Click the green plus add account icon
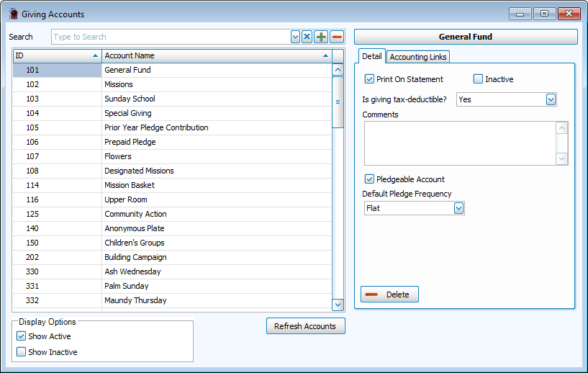 321,37
